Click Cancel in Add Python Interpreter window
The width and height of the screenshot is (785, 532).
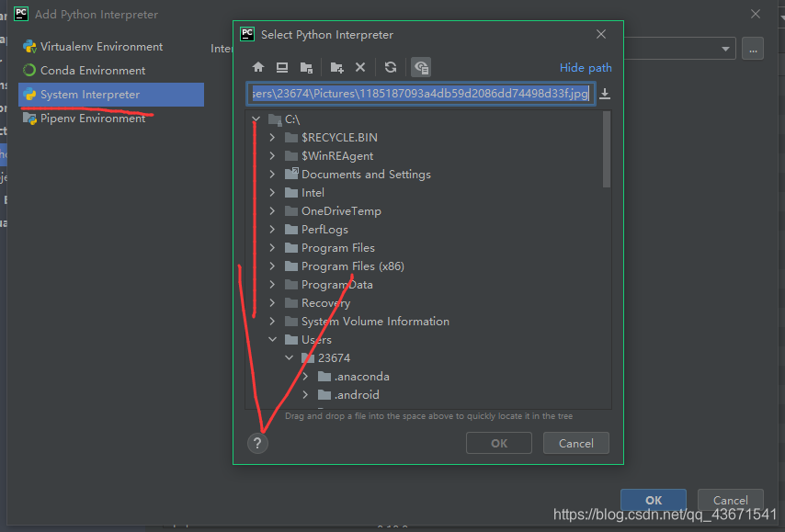coord(731,500)
